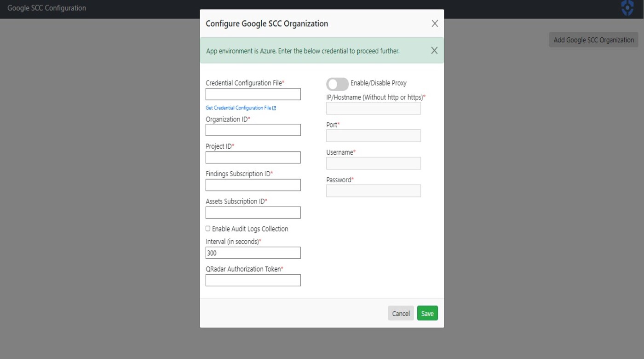Click the Save button
The image size is (644, 359).
(x=427, y=313)
